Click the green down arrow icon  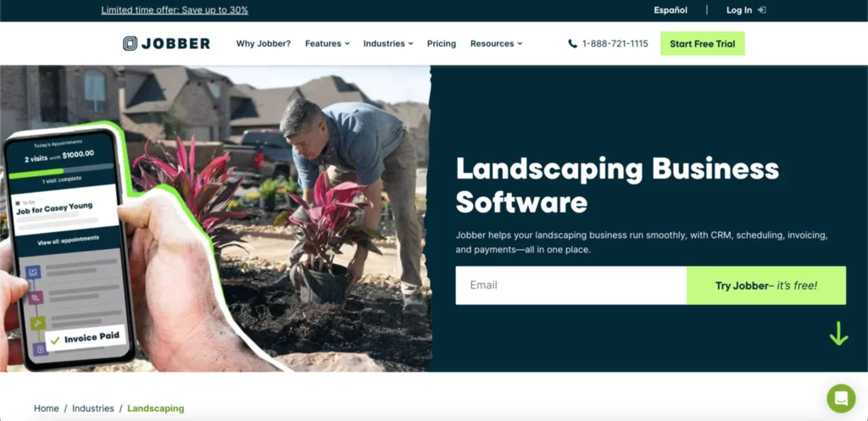(838, 333)
